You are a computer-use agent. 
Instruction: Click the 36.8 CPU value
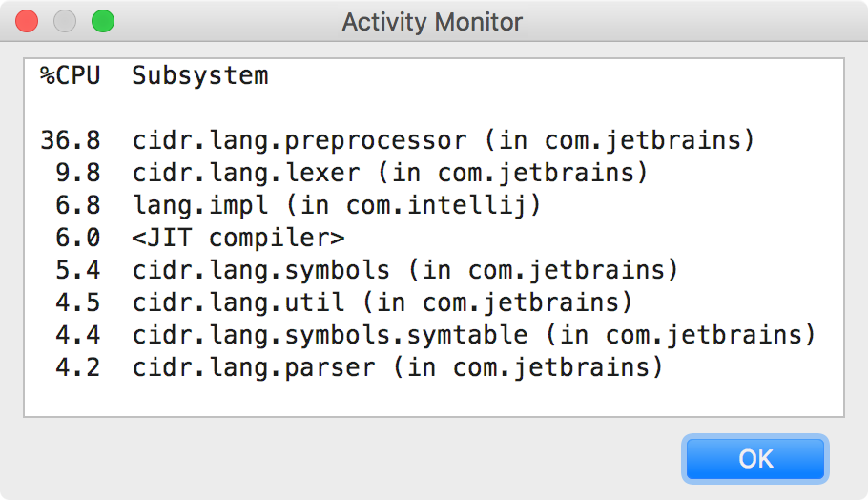coord(71,140)
